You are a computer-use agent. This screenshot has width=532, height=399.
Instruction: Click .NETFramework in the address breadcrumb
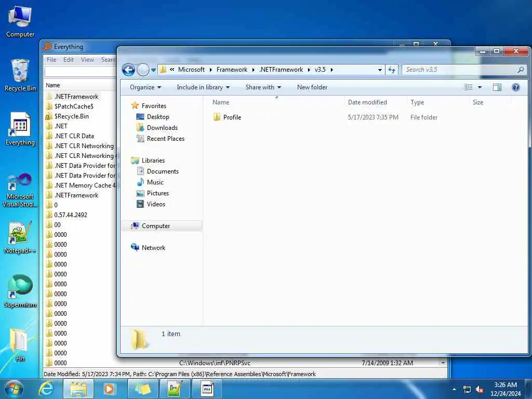pos(281,70)
